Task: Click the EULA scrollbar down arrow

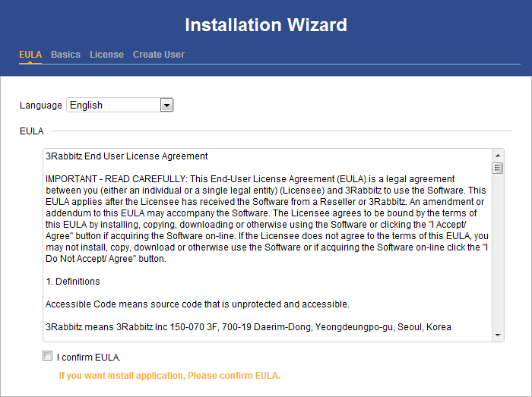Action: 498,336
